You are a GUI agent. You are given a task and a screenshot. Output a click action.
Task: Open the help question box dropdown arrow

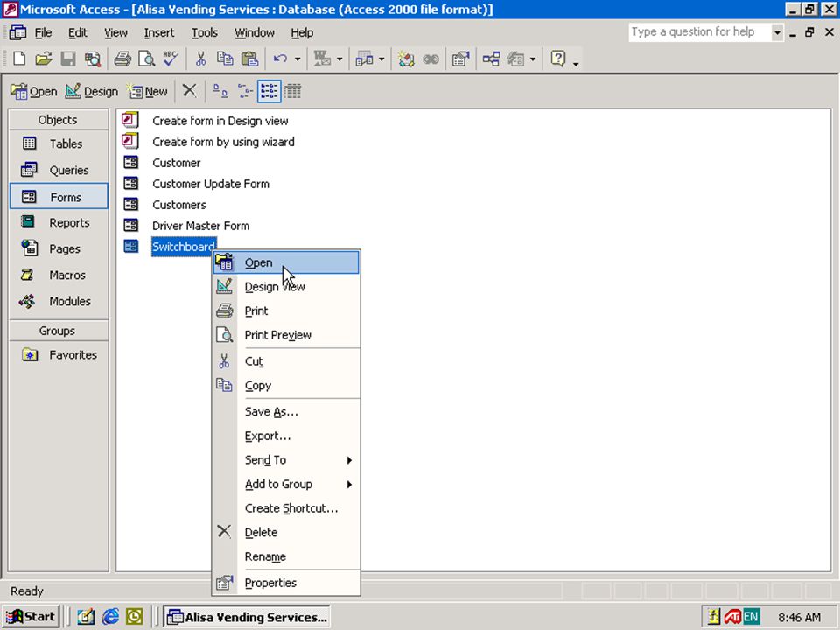pos(777,32)
